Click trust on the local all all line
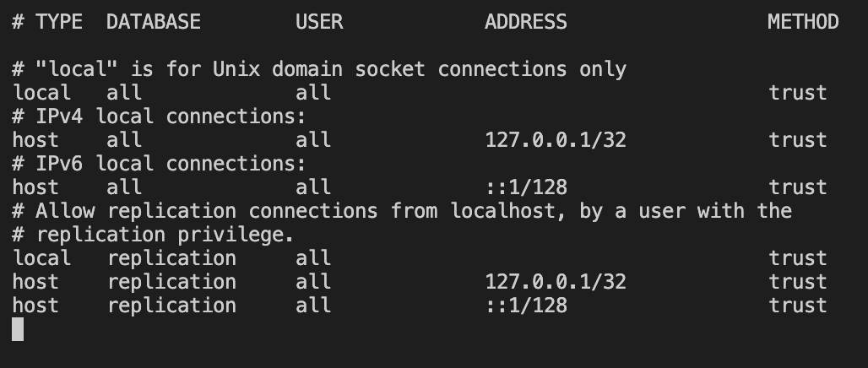This screenshot has height=368, width=868. click(798, 92)
